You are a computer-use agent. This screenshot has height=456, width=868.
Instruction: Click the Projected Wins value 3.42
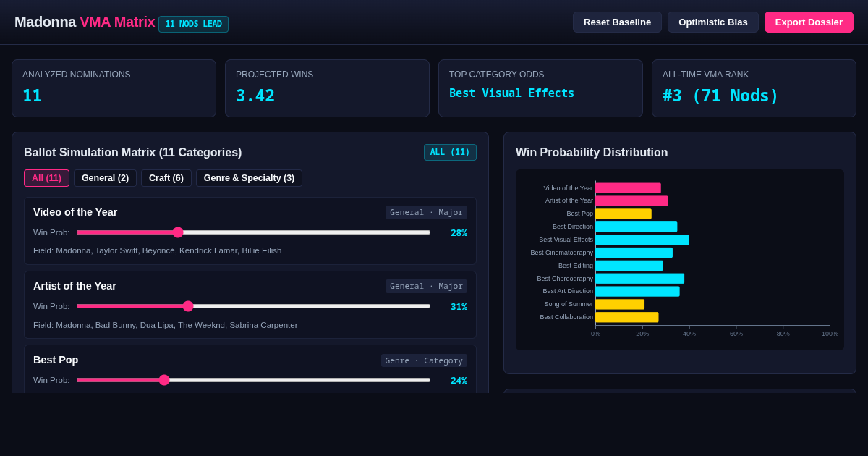pyautogui.click(x=255, y=96)
